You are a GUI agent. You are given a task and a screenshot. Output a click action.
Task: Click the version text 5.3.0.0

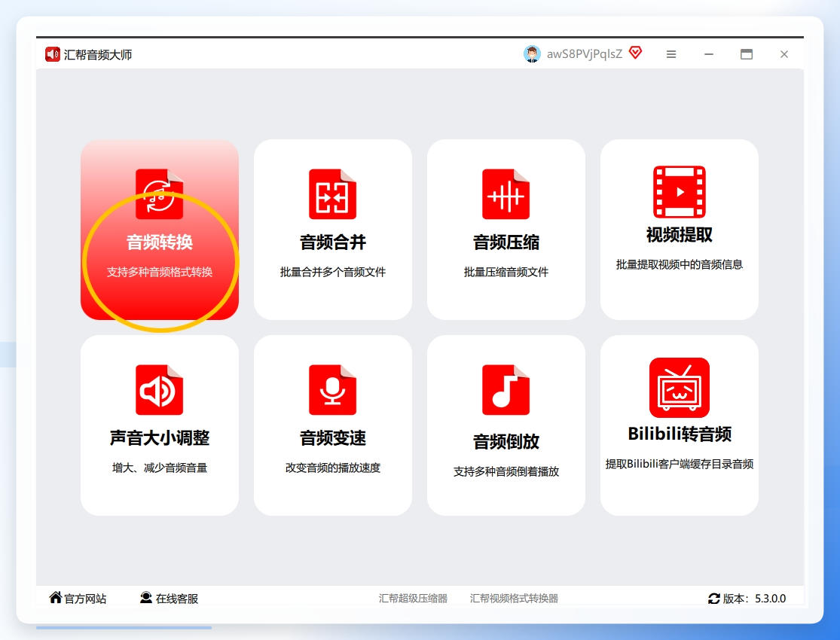pyautogui.click(x=771, y=599)
